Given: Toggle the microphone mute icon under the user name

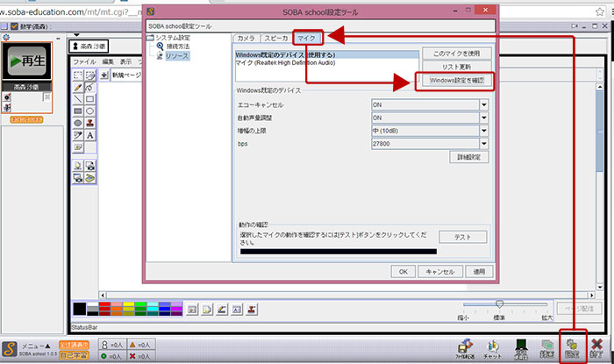Looking at the screenshot, I should pos(7,107).
